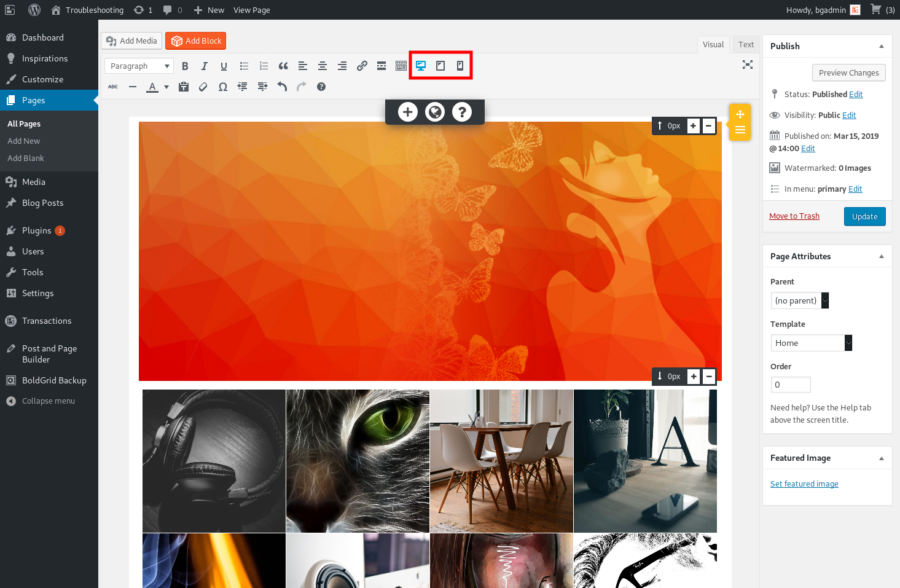Open Template dropdown showing Home
Screen dimensions: 900x588
812,343
